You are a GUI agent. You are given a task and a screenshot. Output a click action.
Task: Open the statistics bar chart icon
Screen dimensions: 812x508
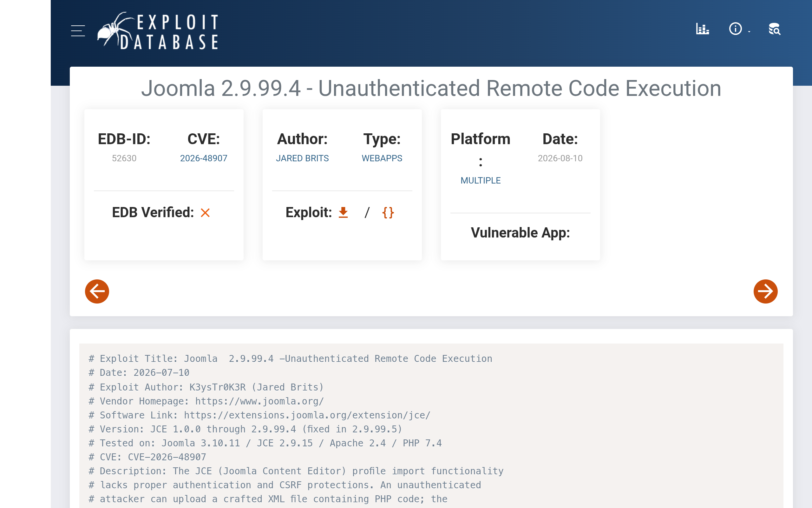(702, 29)
